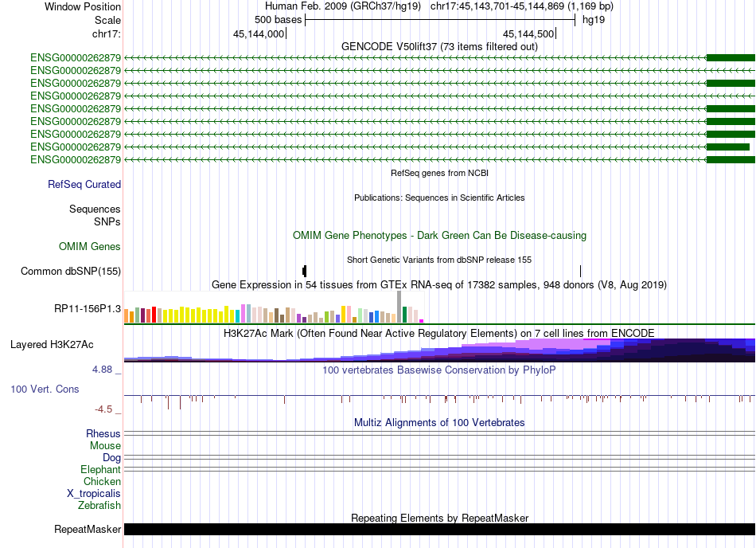Click the Rhesus species label

pyautogui.click(x=103, y=433)
